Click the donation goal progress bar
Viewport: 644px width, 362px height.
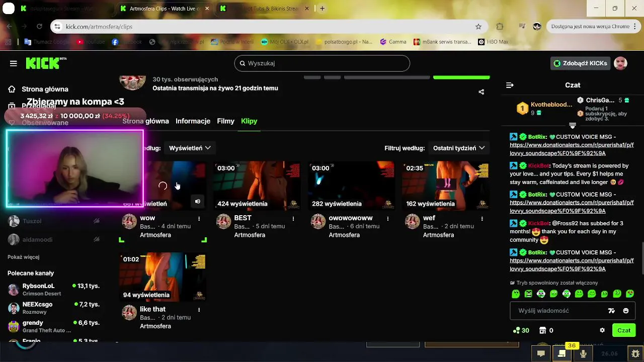click(75, 116)
